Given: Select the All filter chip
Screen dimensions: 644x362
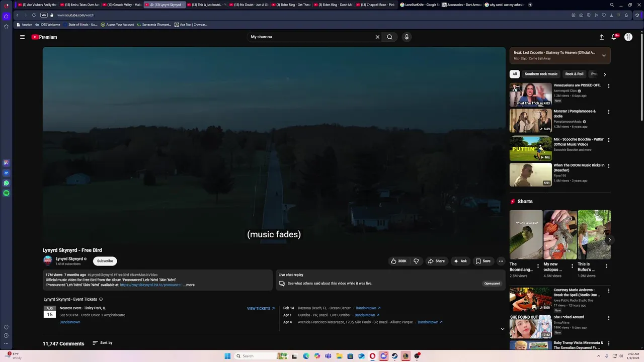Looking at the screenshot, I should click(x=515, y=74).
